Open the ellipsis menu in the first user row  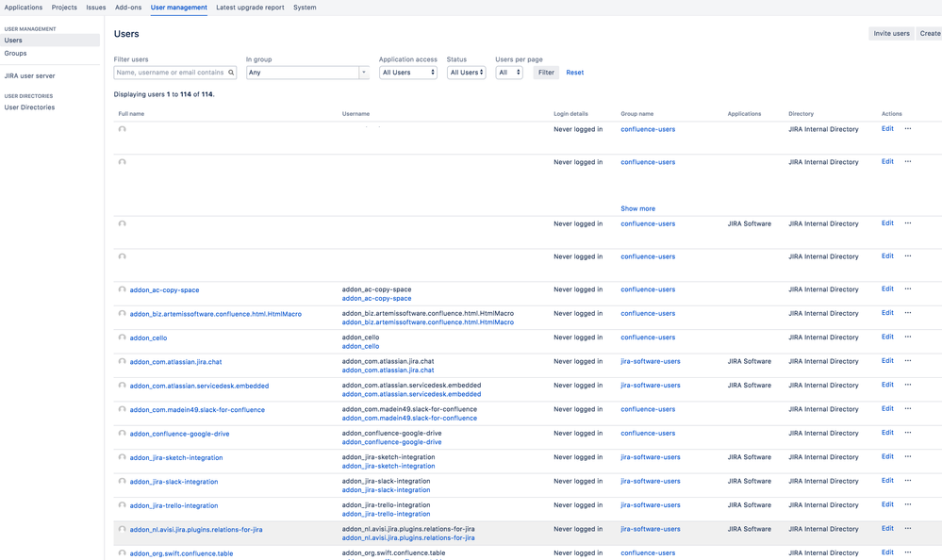coord(907,129)
